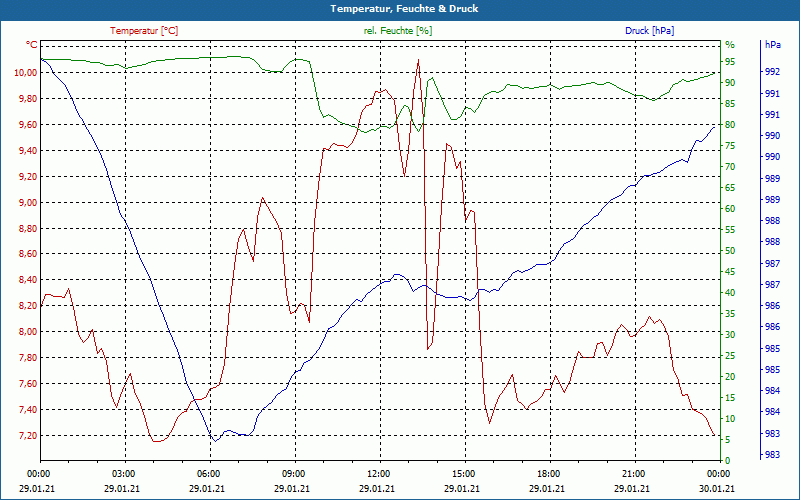Image resolution: width=800 pixels, height=500 pixels.
Task: Click the "12:00" time axis label
Action: click(377, 473)
